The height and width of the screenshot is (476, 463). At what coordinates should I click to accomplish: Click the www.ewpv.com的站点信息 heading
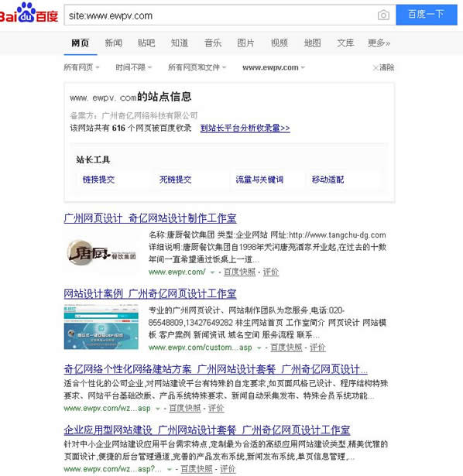[x=131, y=98]
